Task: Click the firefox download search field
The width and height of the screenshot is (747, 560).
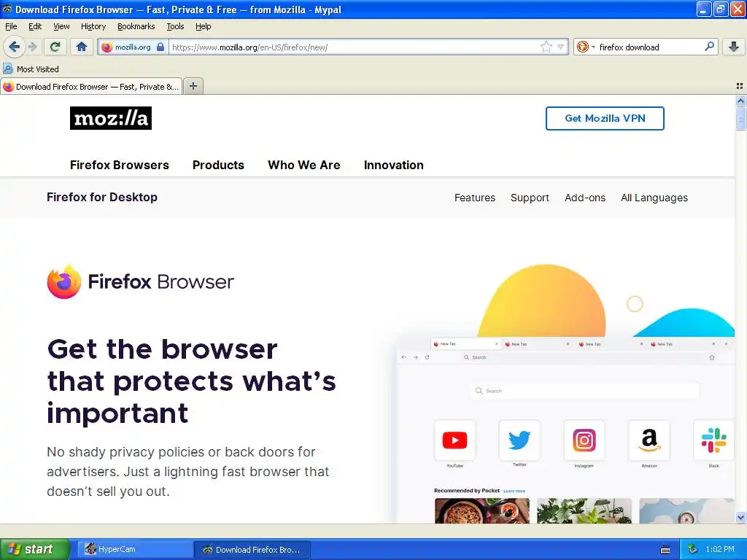Action: point(650,47)
